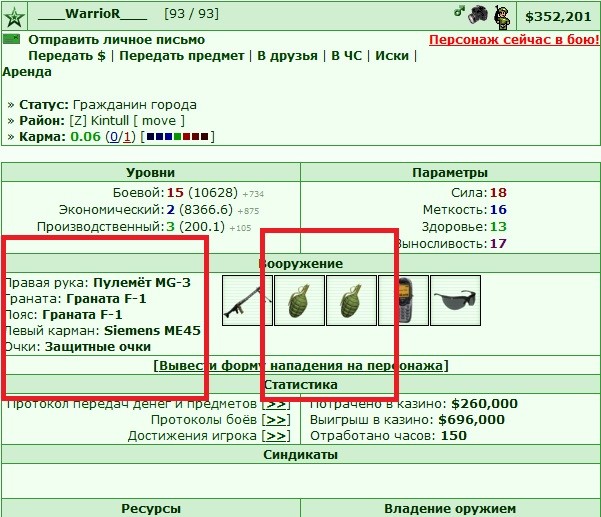The height and width of the screenshot is (517, 601).
Task: Click positive karma count 0
Action: point(114,137)
